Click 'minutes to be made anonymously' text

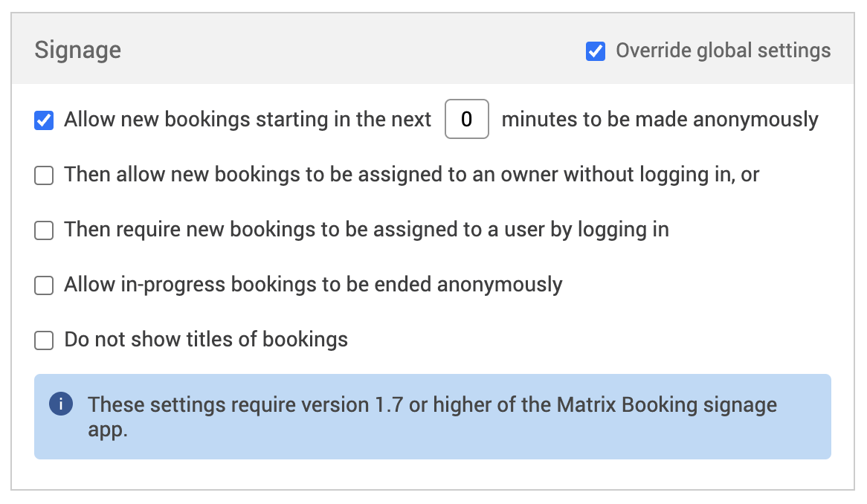(660, 120)
